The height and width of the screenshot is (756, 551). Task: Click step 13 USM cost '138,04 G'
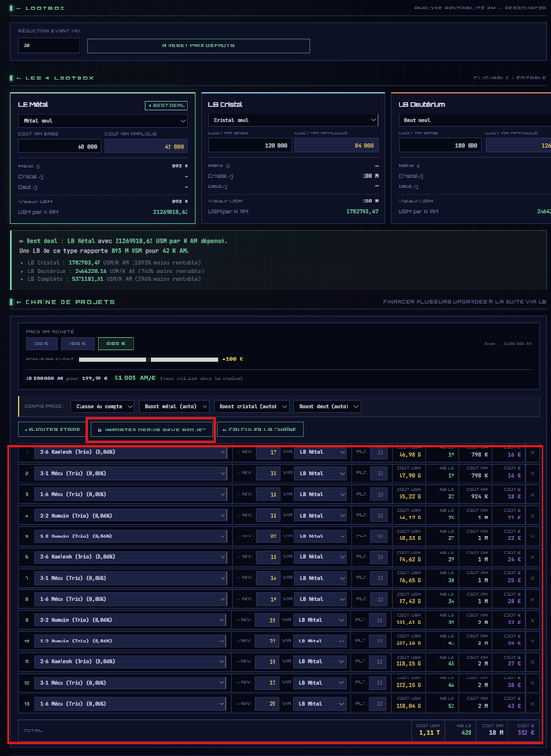coord(409,707)
